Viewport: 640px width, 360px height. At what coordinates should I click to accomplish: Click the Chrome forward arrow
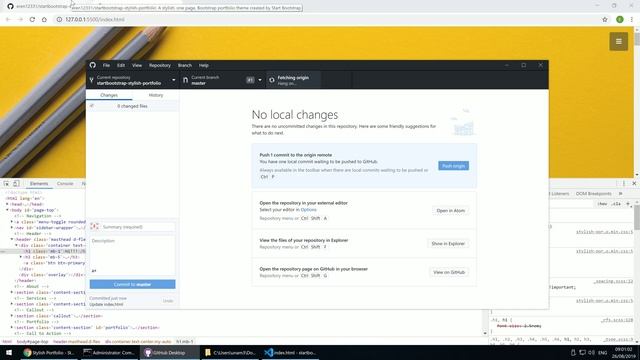[x=20, y=19]
